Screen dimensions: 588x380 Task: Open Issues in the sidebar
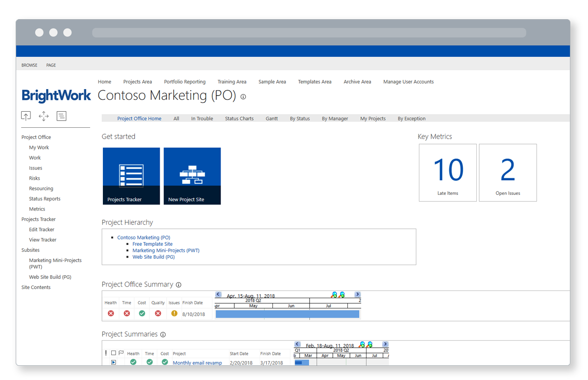pos(35,168)
